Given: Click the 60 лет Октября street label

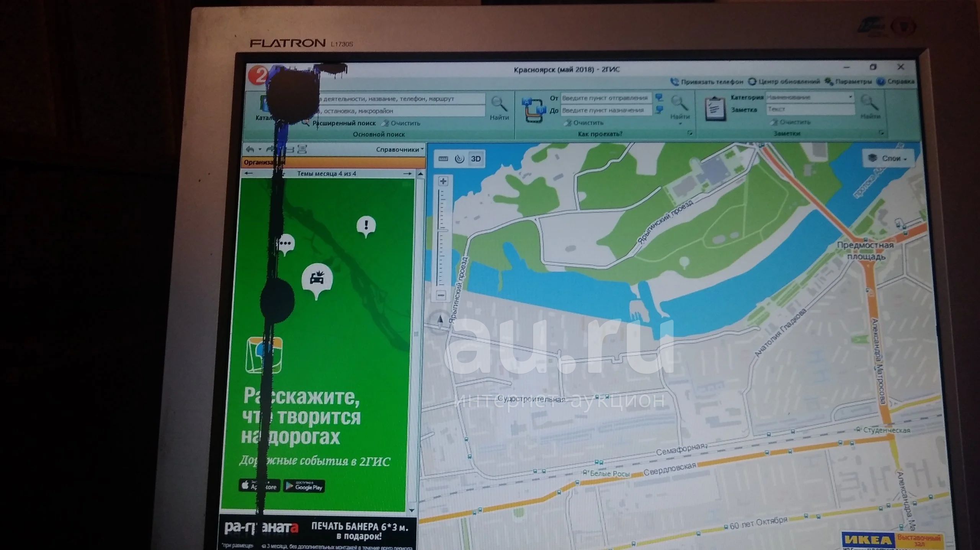Looking at the screenshot, I should pos(759,524).
